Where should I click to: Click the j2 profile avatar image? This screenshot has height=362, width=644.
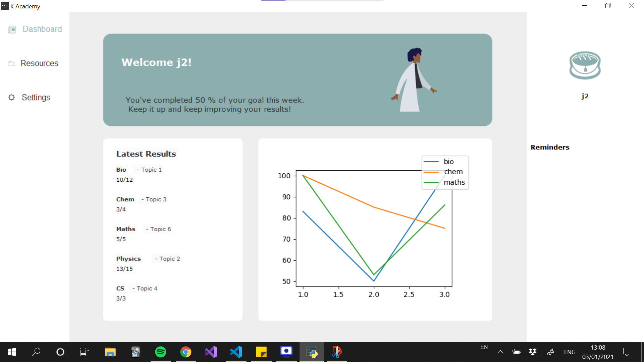[x=585, y=65]
